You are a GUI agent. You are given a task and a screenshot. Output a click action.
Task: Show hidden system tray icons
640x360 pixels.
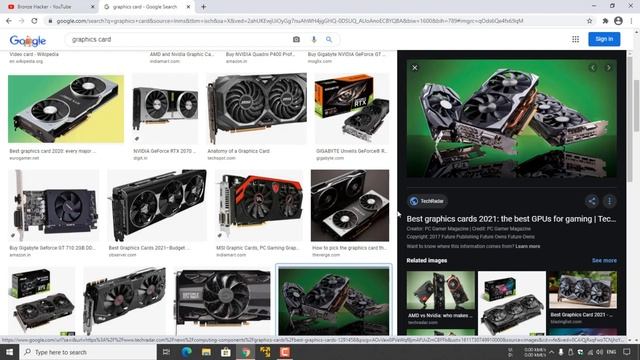pyautogui.click(x=551, y=352)
